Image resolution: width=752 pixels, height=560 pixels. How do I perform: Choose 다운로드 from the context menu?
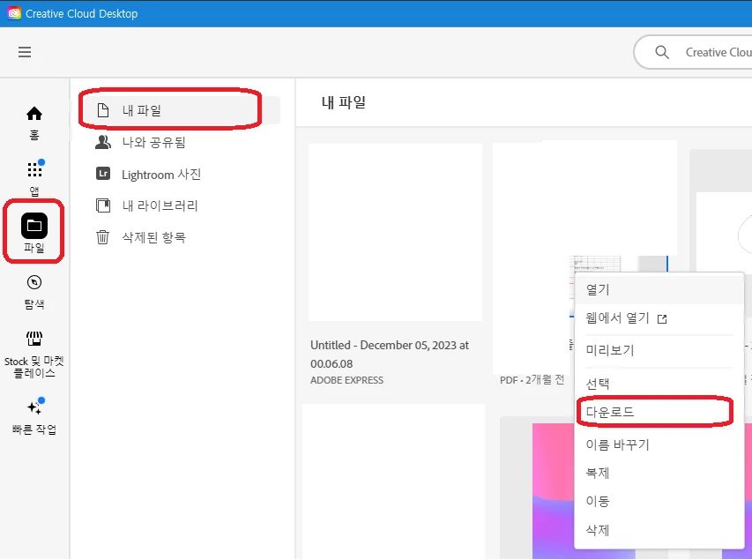click(659, 412)
